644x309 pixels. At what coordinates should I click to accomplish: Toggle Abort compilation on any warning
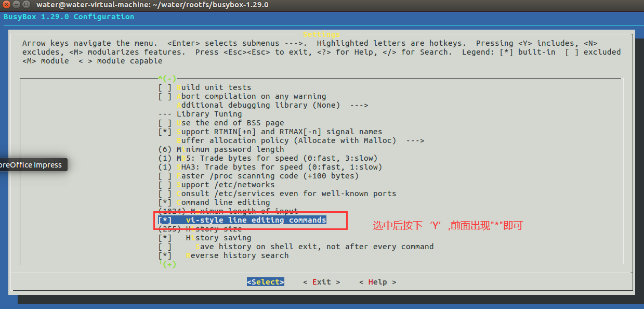242,96
